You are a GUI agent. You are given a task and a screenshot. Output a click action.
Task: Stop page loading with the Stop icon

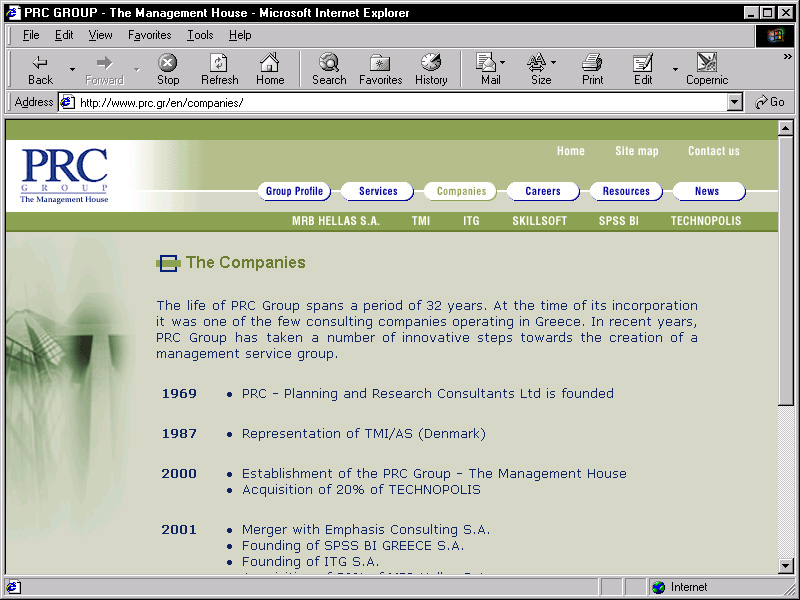pos(167,63)
